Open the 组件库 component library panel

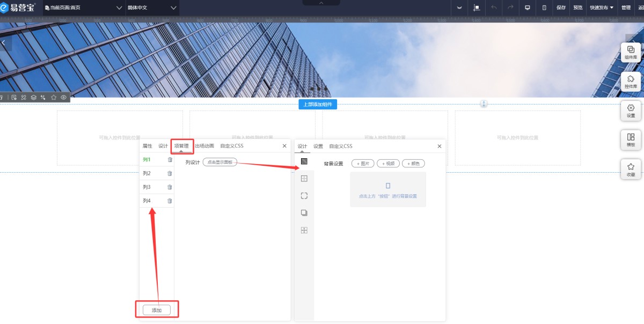click(631, 52)
